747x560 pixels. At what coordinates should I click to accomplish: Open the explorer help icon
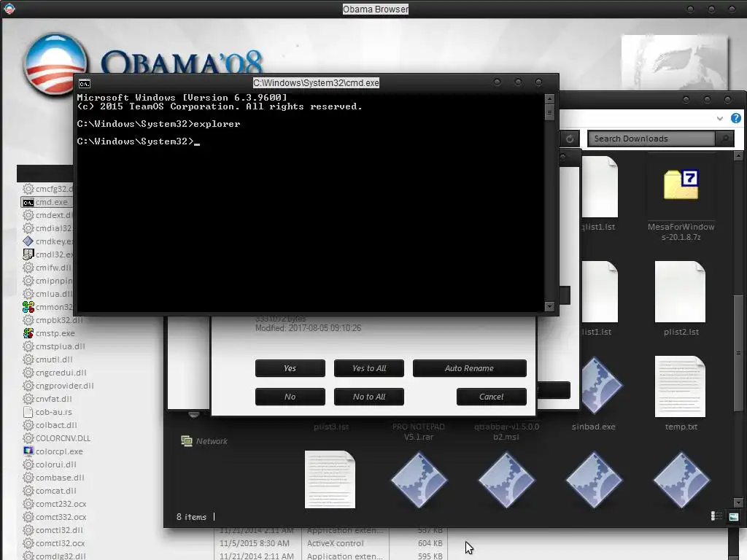pyautogui.click(x=736, y=118)
